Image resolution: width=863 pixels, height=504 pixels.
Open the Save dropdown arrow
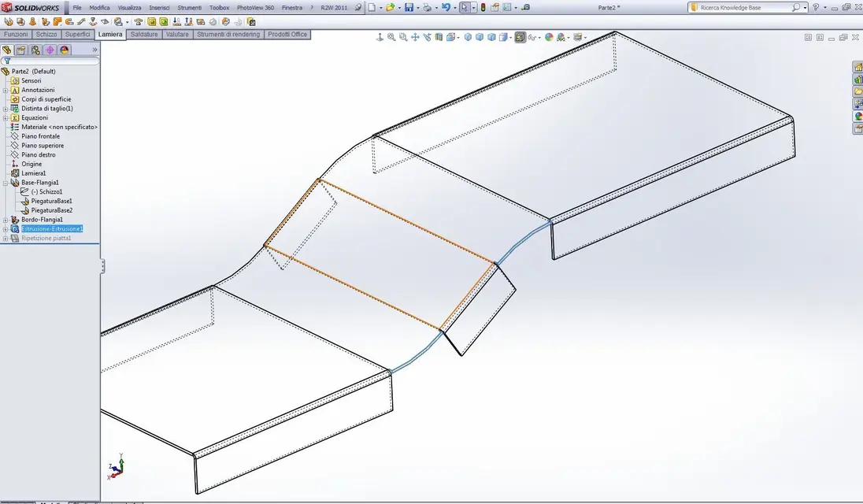418,8
